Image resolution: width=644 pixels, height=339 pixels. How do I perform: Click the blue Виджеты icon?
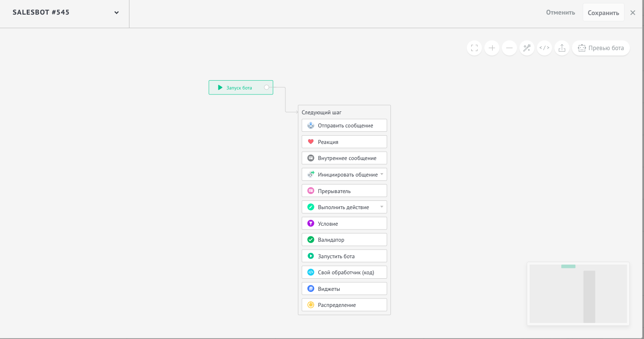click(311, 289)
